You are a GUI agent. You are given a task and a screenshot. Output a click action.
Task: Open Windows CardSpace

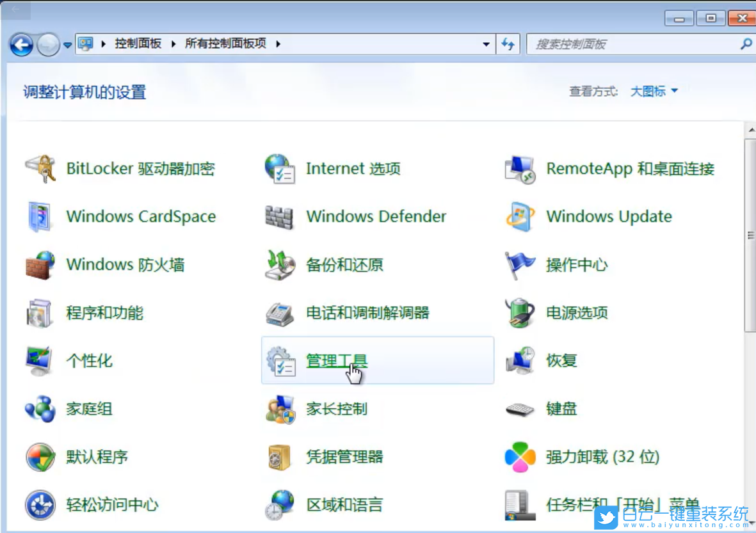point(140,216)
